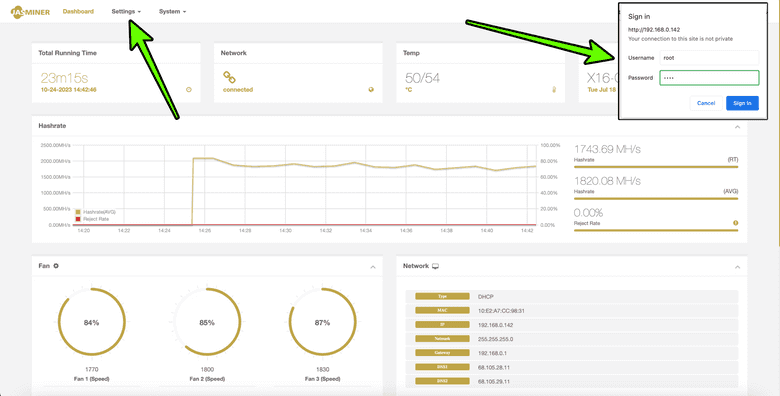Click the Sign in button
Image resolution: width=780 pixels, height=396 pixels.
tap(742, 103)
